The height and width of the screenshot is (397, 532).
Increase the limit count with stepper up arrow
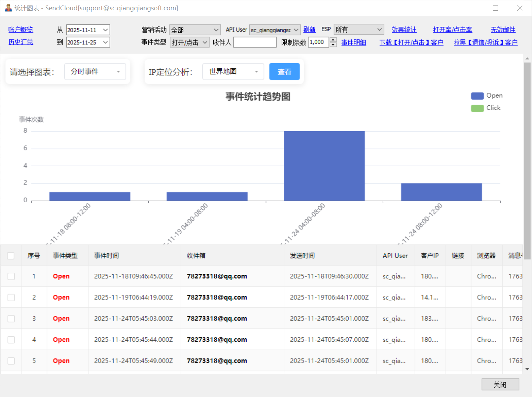333,40
